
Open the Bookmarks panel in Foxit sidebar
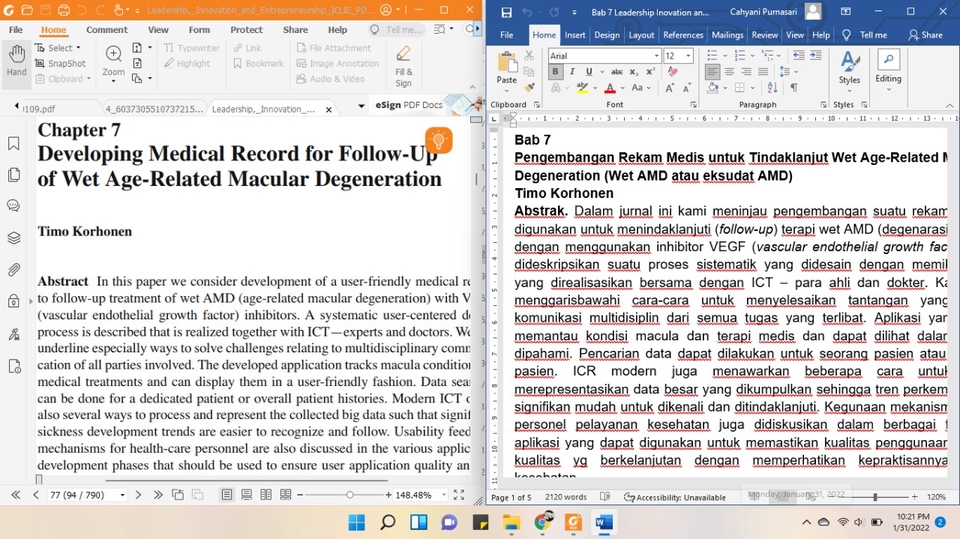coord(13,143)
